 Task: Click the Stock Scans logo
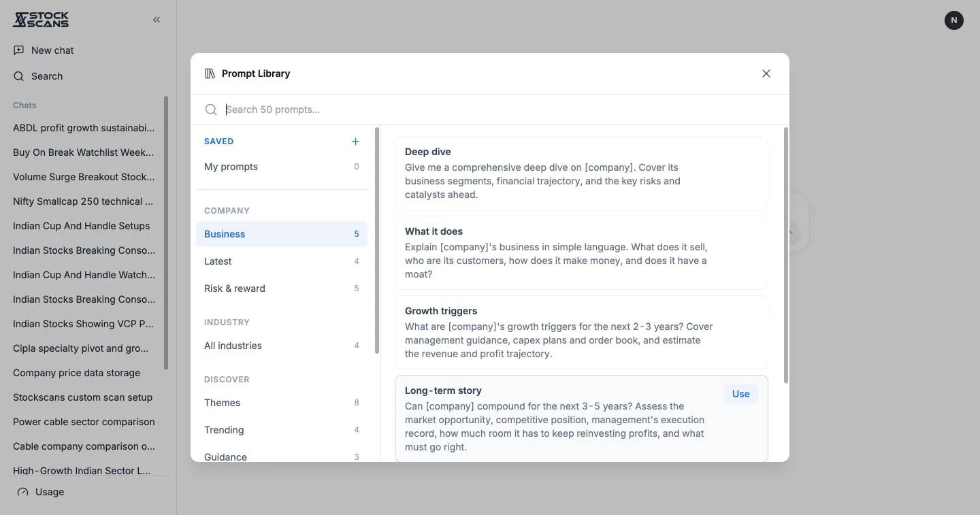click(41, 20)
